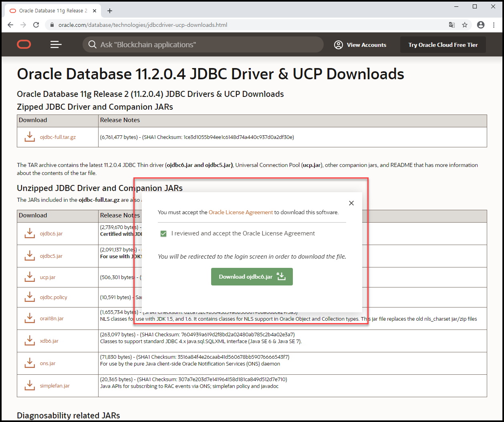Click the browser address bar URL
Screen dimensions: 504x422
[x=143, y=25]
